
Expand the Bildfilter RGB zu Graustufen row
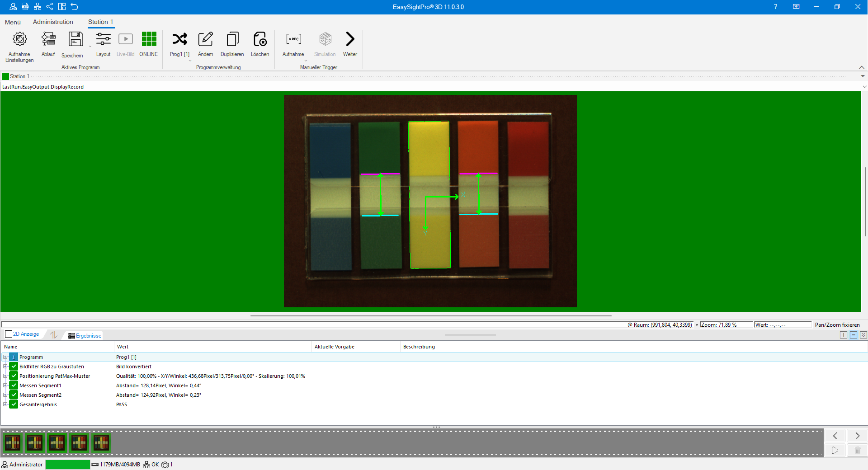pos(5,367)
